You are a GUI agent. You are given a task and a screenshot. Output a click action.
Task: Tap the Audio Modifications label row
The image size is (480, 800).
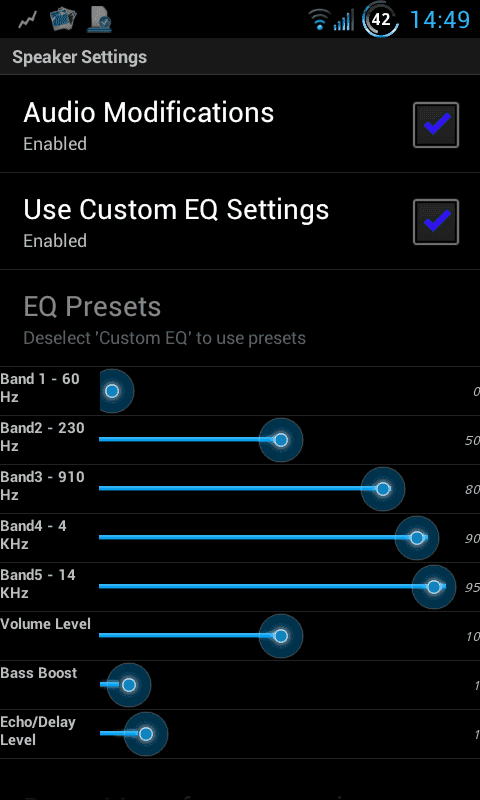coord(240,124)
